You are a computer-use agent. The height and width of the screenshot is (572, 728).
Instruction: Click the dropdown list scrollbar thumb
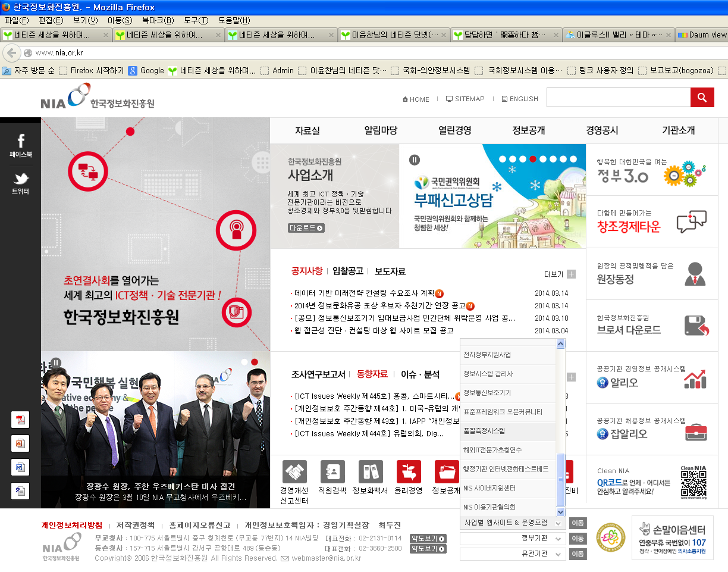560,480
